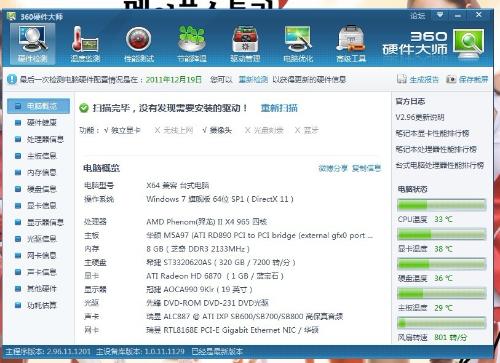Open 电脑优化 computer optimization
This screenshot has width=500, height=363.
298,44
